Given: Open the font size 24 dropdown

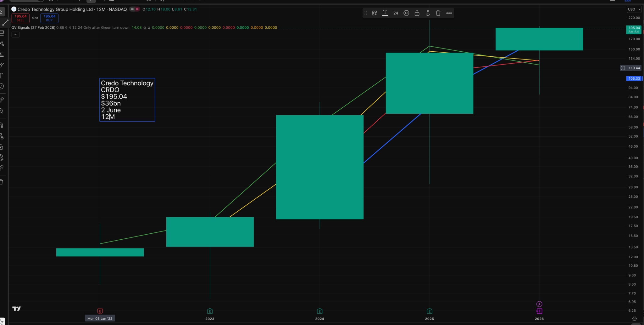Looking at the screenshot, I should click(x=396, y=13).
